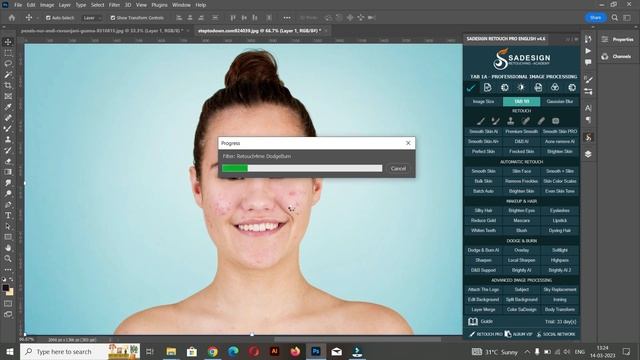This screenshot has width=640, height=360.
Task: Click Cancel in Progress dialog
Action: point(398,169)
